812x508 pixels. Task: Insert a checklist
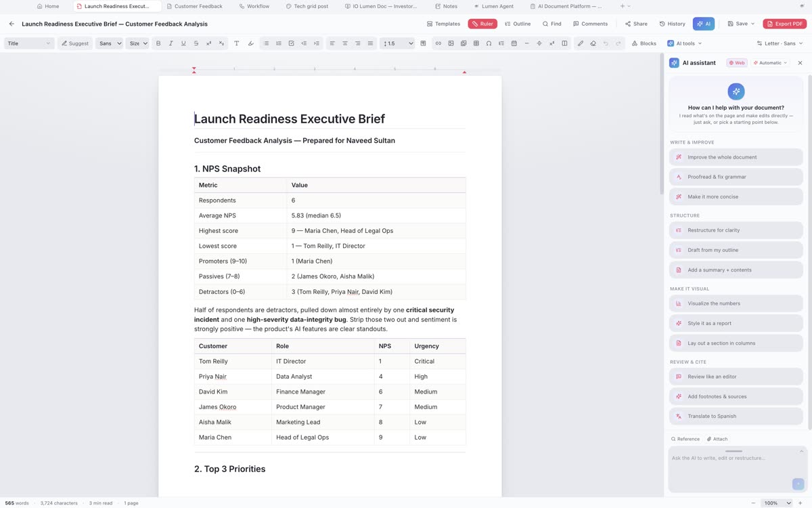(291, 43)
